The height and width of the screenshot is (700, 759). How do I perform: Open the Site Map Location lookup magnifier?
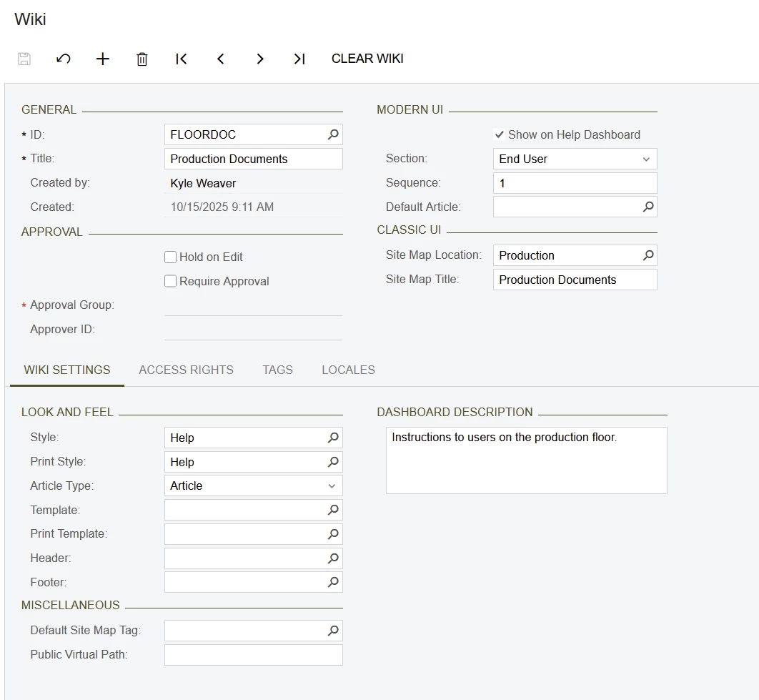(648, 255)
